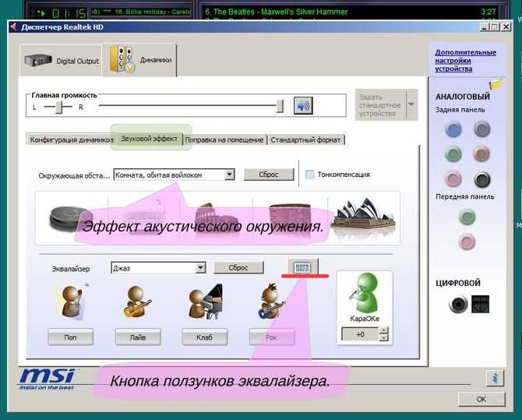
Task: Click the mute speaker icon button
Action: point(303,105)
